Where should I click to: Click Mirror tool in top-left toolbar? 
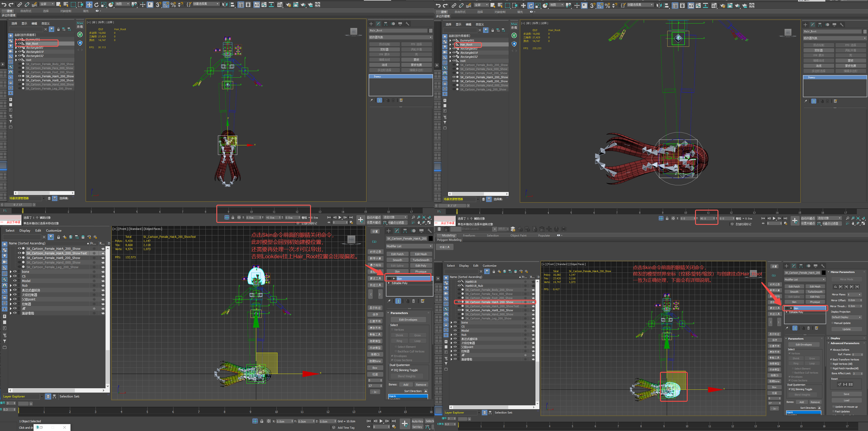pyautogui.click(x=225, y=4)
